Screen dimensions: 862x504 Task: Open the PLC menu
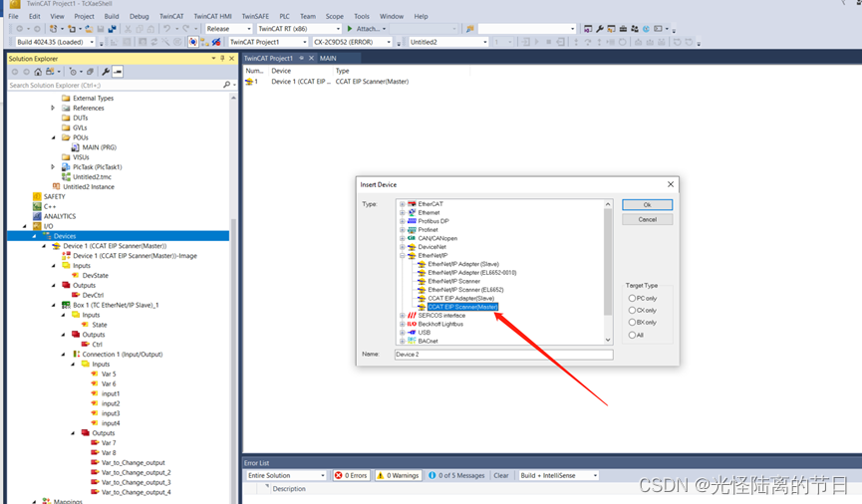click(x=284, y=17)
